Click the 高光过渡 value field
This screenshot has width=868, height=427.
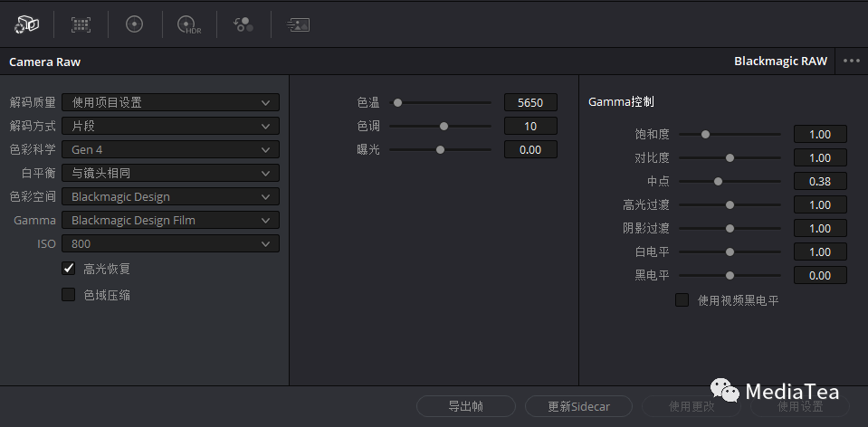point(820,204)
